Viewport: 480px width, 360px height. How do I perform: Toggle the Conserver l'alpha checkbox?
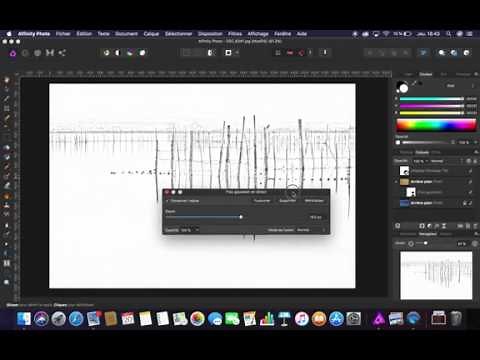[x=168, y=201]
